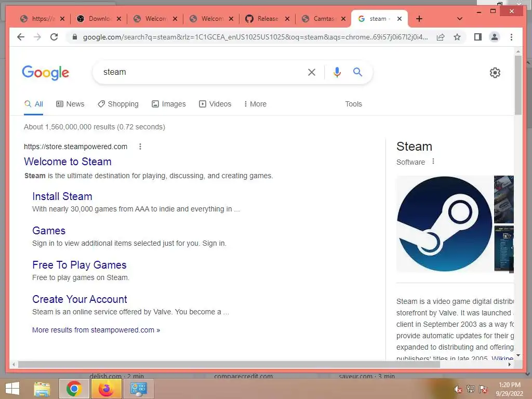Viewport: 532px width, 399px height.
Task: Expand the More search filters menu
Action: (255, 104)
